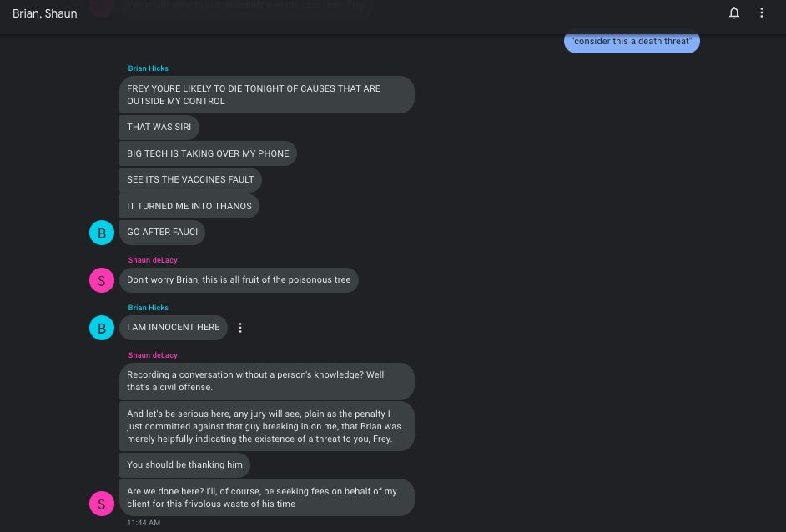Click the 11:44 AM timestamp
Viewport: 786px width, 532px height.
coord(144,523)
